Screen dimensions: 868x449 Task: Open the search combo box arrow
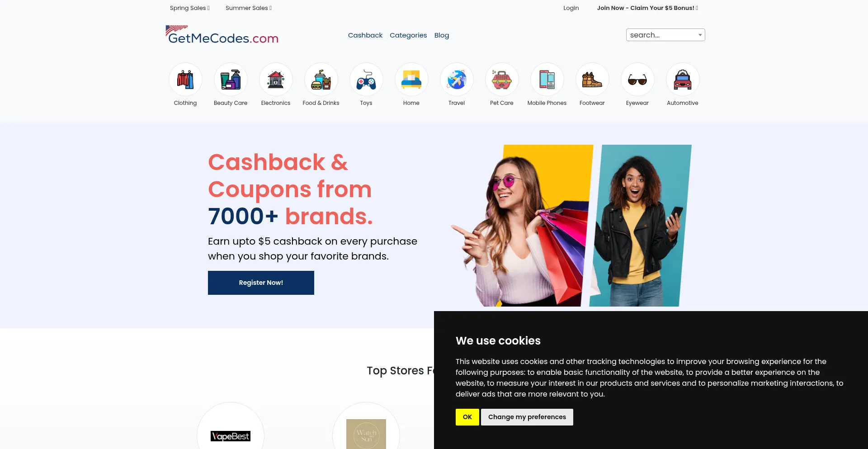[x=700, y=35]
